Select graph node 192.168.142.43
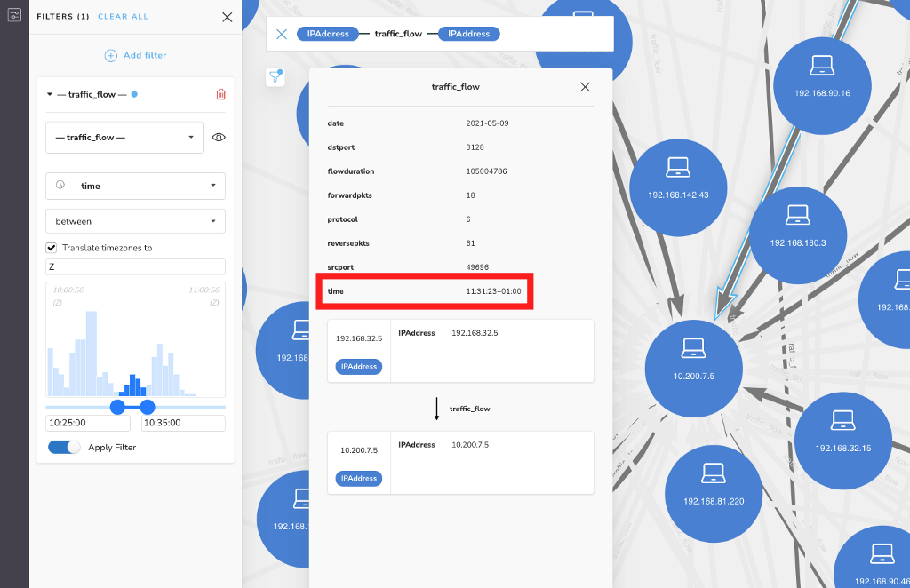Image resolution: width=910 pixels, height=588 pixels. (678, 188)
